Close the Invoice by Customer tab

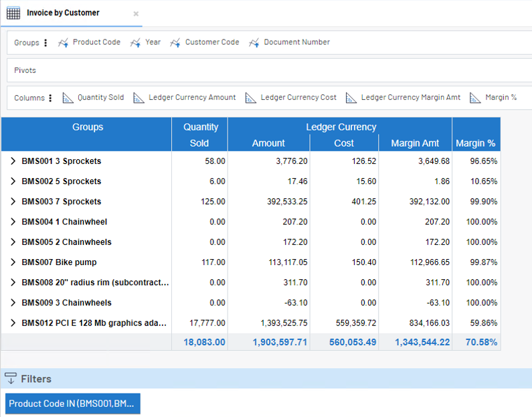pyautogui.click(x=136, y=13)
